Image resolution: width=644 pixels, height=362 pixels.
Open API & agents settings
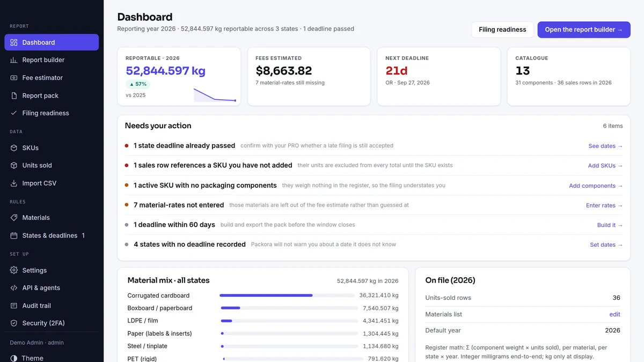(x=52, y=288)
